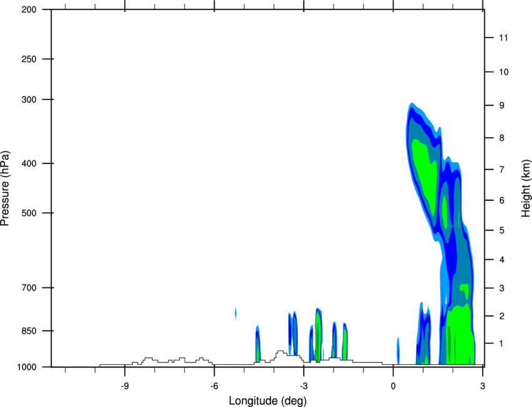532x407 pixels.
Task: Click the small isolated blue speck near longitude -5
Action: pyautogui.click(x=236, y=312)
